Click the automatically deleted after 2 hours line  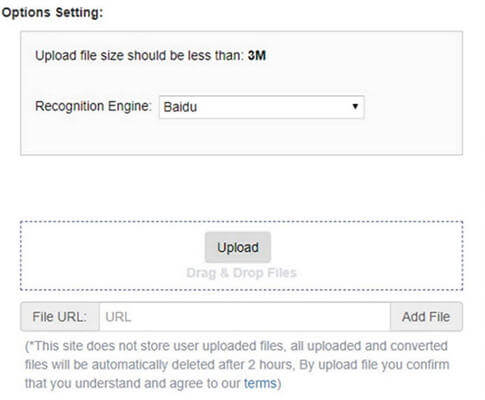click(237, 365)
